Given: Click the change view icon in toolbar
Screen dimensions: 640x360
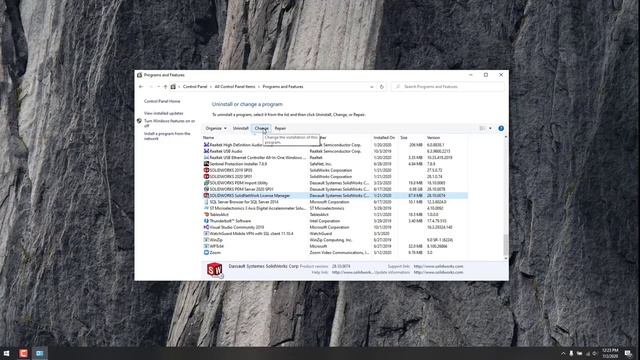Looking at the screenshot, I should pos(482,128).
